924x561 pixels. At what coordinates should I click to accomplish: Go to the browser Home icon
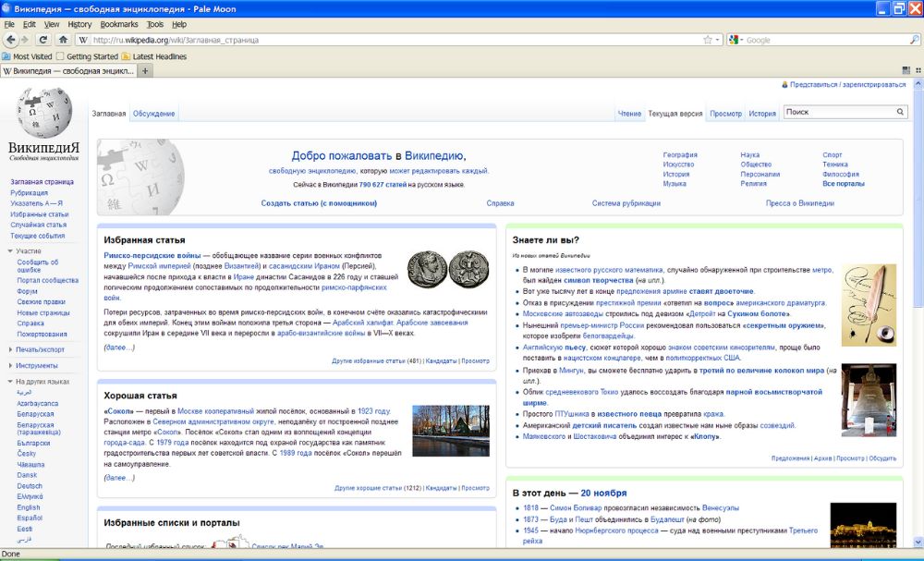click(x=63, y=40)
